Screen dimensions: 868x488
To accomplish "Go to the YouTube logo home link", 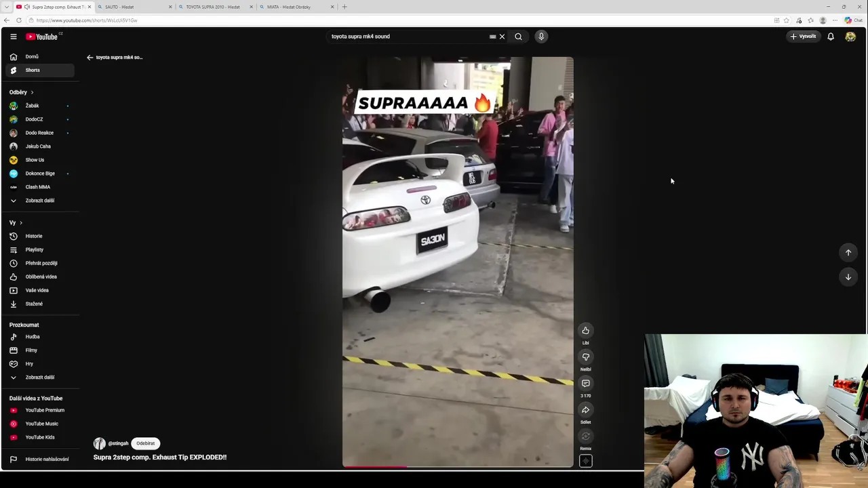I will pos(42,37).
